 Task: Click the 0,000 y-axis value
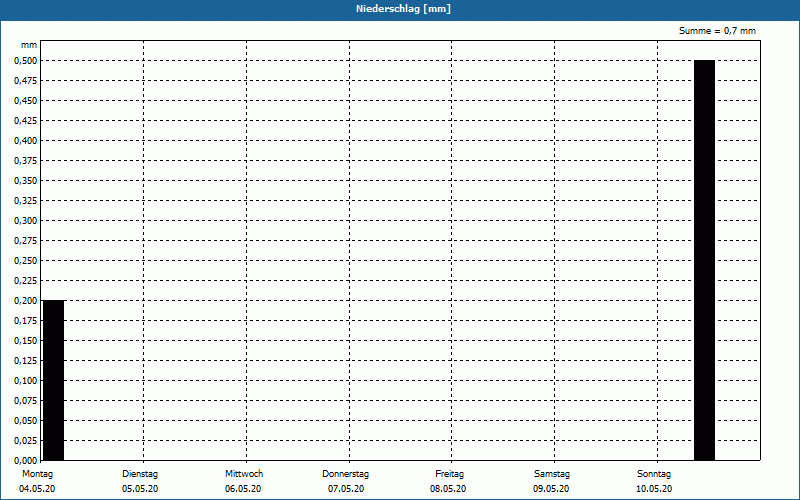[26, 460]
